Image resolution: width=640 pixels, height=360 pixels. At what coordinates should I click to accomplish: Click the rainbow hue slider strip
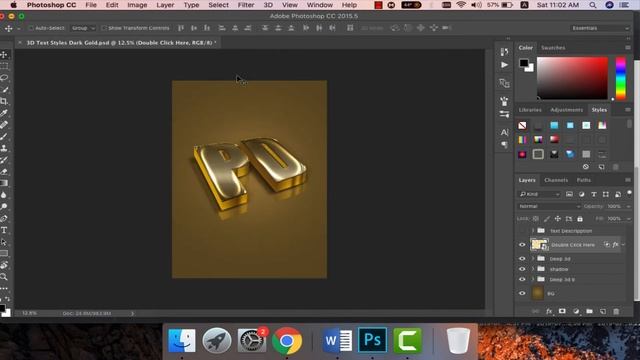click(x=620, y=78)
